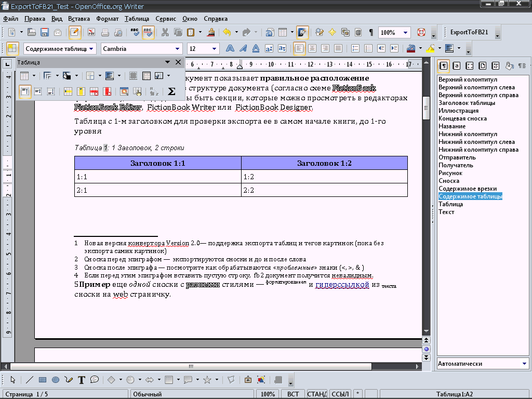Toggle Edit File mode button

pos(75,32)
